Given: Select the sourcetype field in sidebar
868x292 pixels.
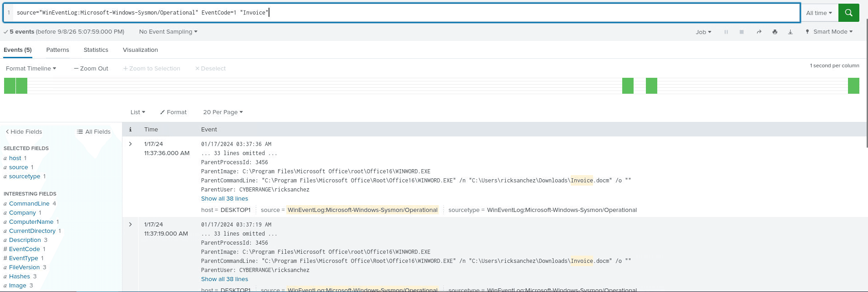Looking at the screenshot, I should pyautogui.click(x=25, y=176).
